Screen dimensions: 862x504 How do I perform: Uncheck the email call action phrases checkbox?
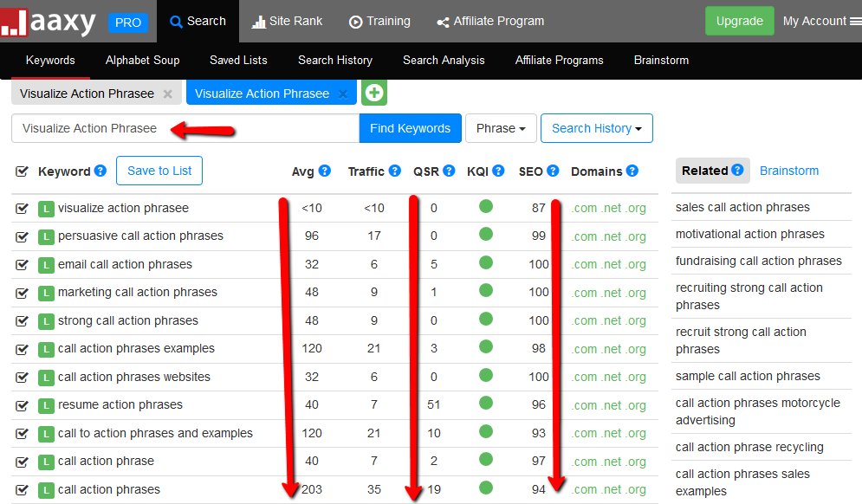(x=22, y=265)
